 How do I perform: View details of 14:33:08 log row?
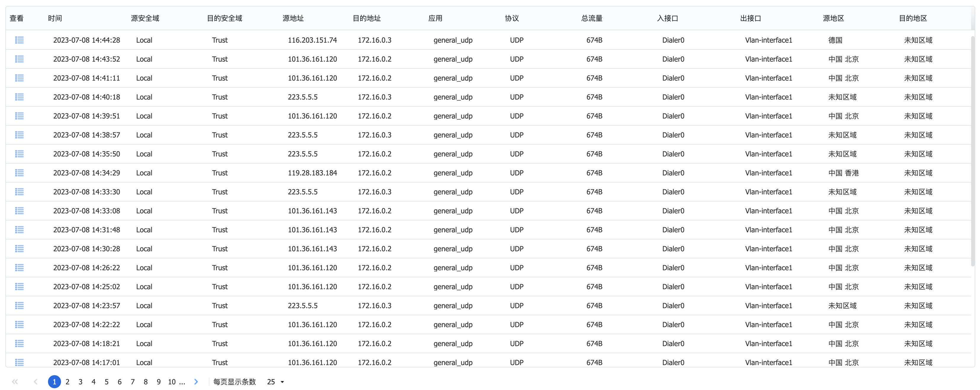19,211
